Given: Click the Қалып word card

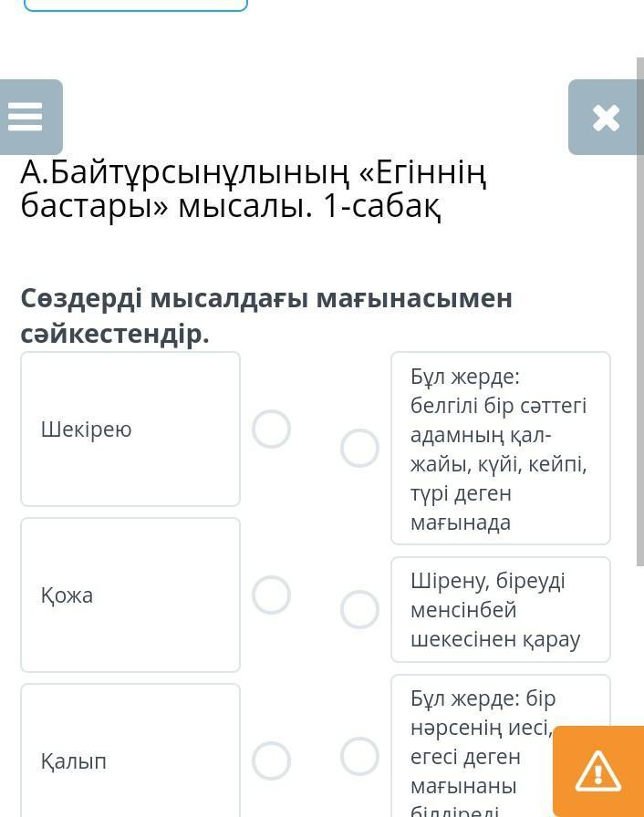Looking at the screenshot, I should [130, 750].
